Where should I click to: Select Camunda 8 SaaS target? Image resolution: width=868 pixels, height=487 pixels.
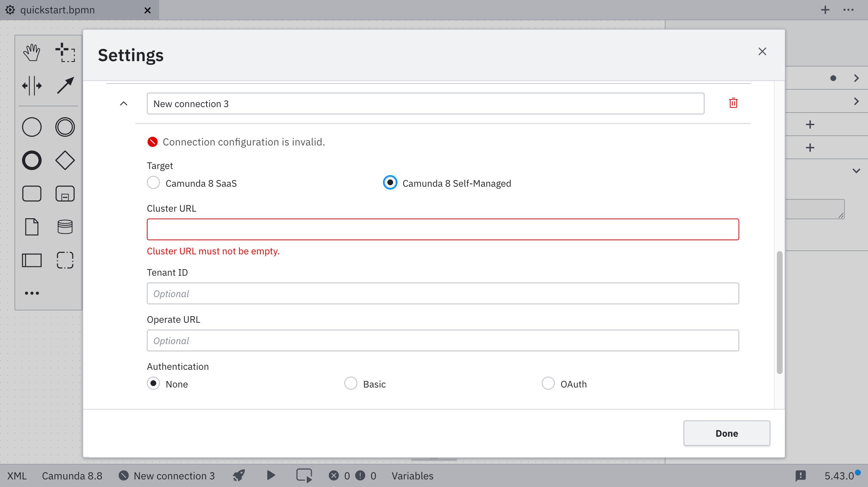(x=153, y=183)
